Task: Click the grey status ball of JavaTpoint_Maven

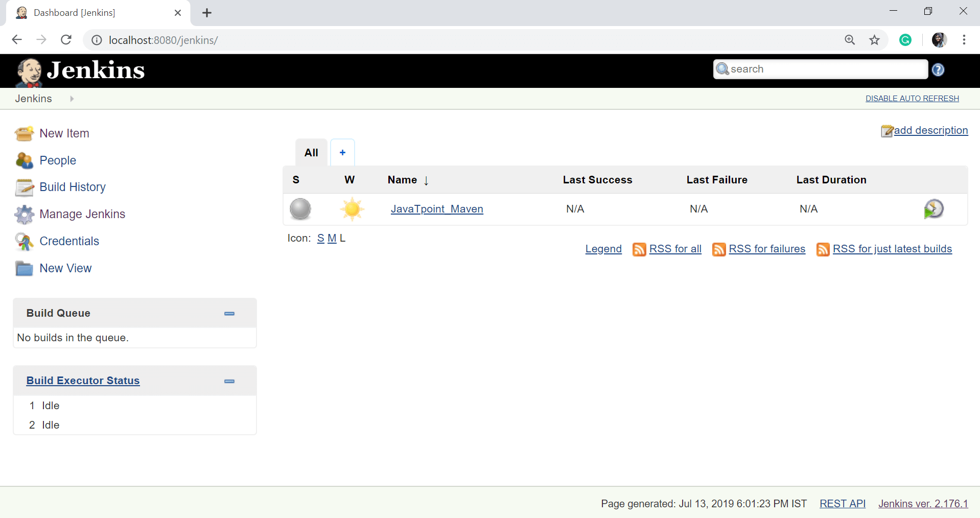Action: [300, 209]
